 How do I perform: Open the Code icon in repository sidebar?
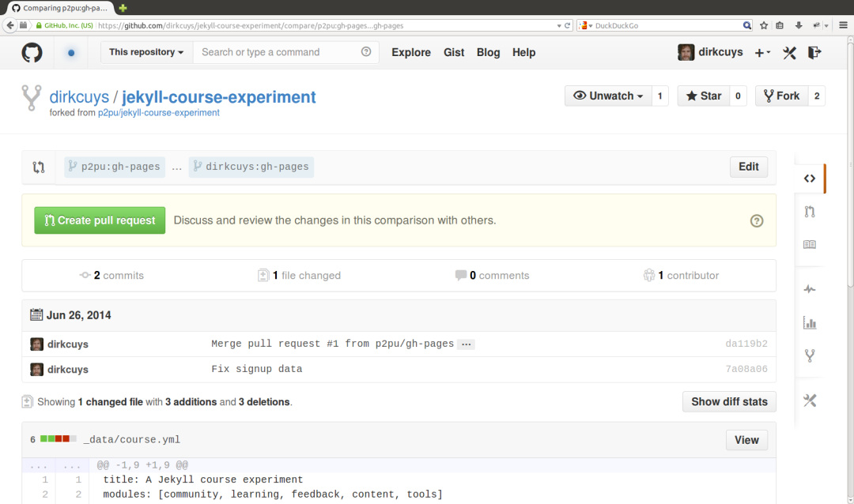[x=810, y=179]
